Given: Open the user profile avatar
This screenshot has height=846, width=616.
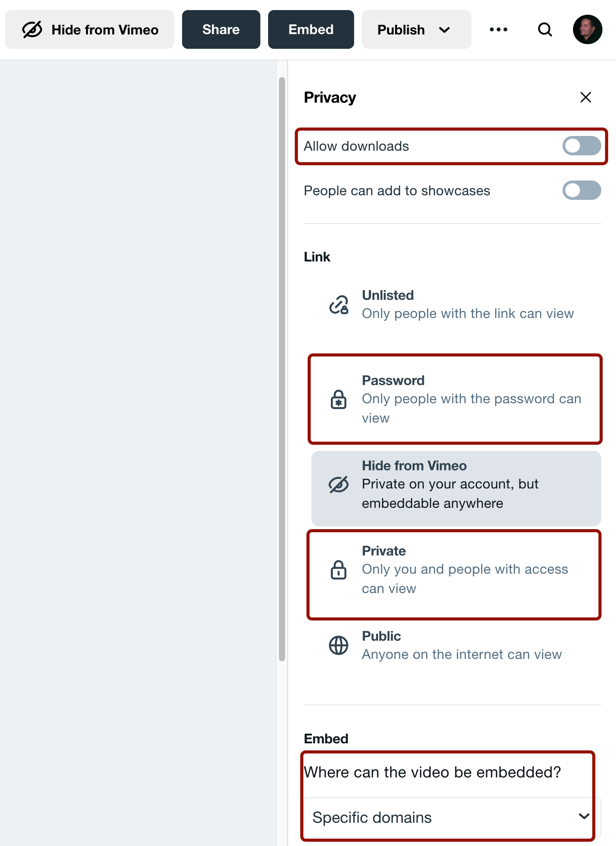Looking at the screenshot, I should coord(587,29).
